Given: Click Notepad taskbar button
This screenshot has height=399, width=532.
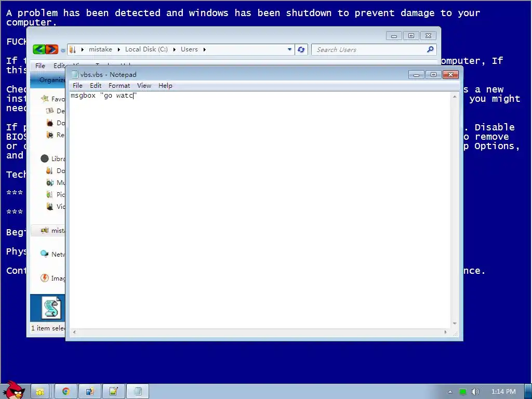Looking at the screenshot, I should point(137,392).
